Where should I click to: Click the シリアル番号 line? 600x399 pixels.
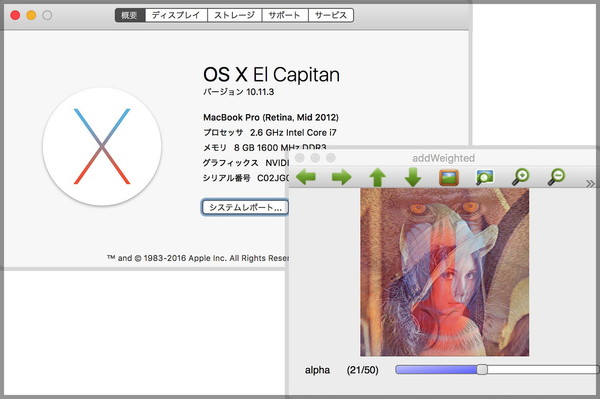pyautogui.click(x=246, y=178)
